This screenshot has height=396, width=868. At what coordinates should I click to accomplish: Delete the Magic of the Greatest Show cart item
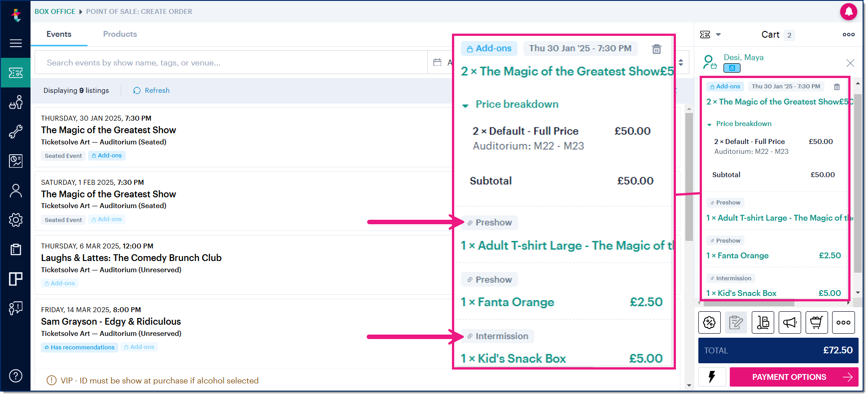(837, 87)
